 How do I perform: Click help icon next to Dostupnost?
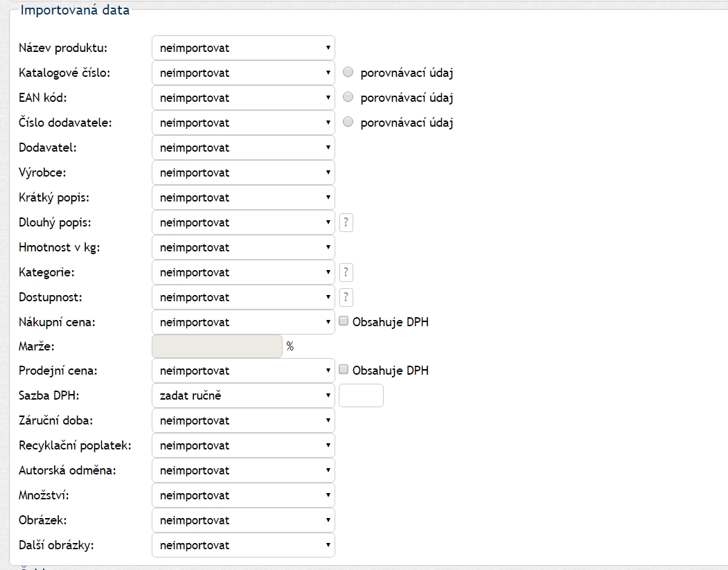(x=346, y=297)
